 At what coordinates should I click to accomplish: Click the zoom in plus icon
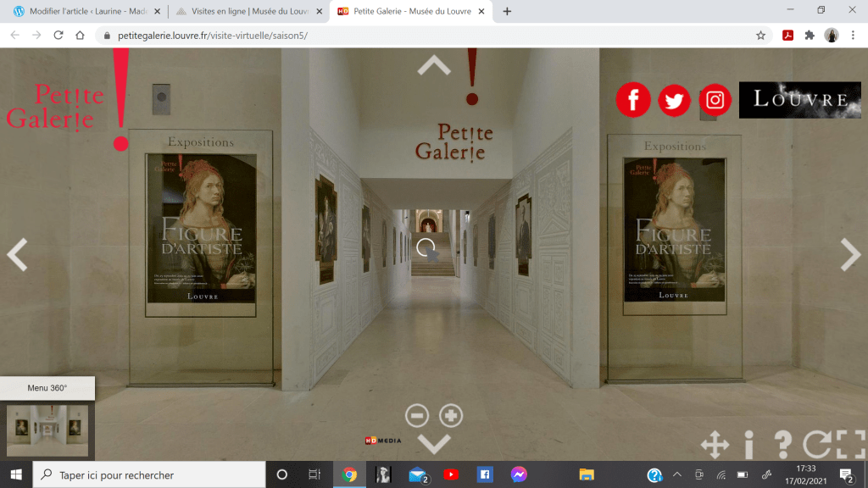coord(451,415)
